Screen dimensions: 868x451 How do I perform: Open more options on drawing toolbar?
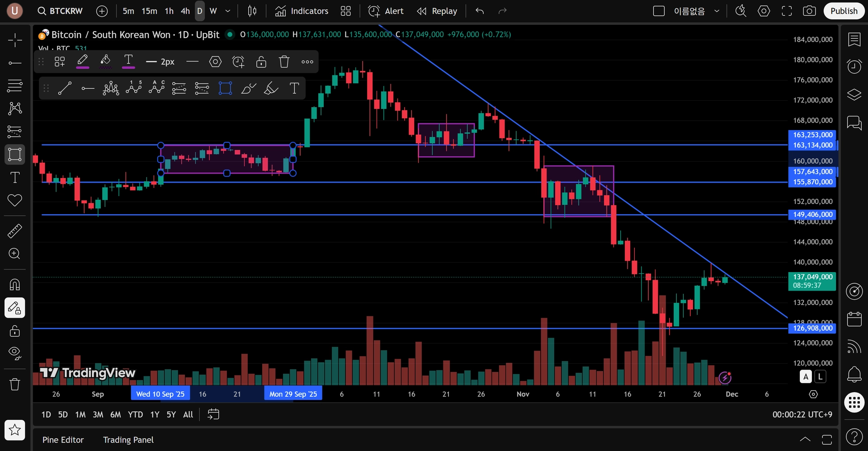point(307,62)
